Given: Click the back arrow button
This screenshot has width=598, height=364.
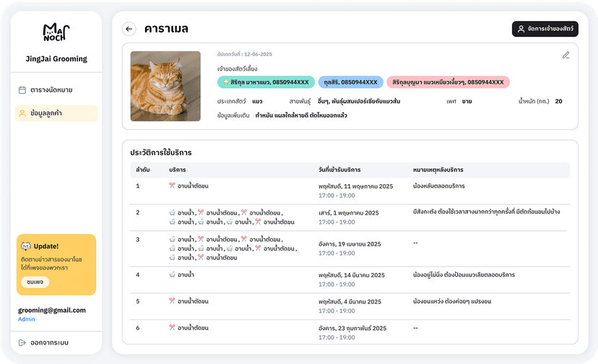Looking at the screenshot, I should [x=129, y=29].
